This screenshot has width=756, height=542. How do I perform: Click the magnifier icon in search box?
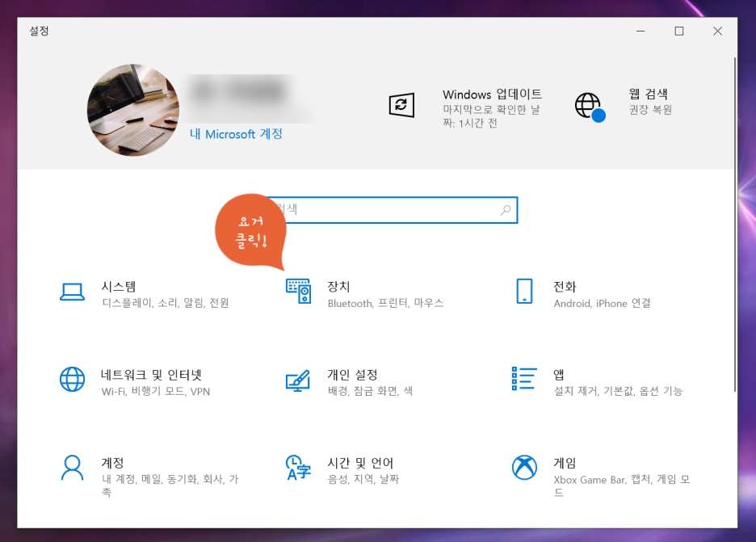tap(506, 210)
